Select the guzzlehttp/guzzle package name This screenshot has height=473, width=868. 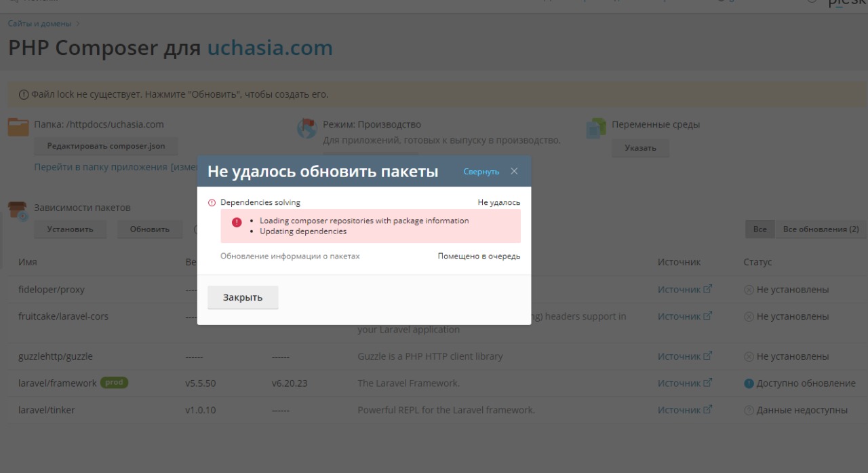click(56, 356)
